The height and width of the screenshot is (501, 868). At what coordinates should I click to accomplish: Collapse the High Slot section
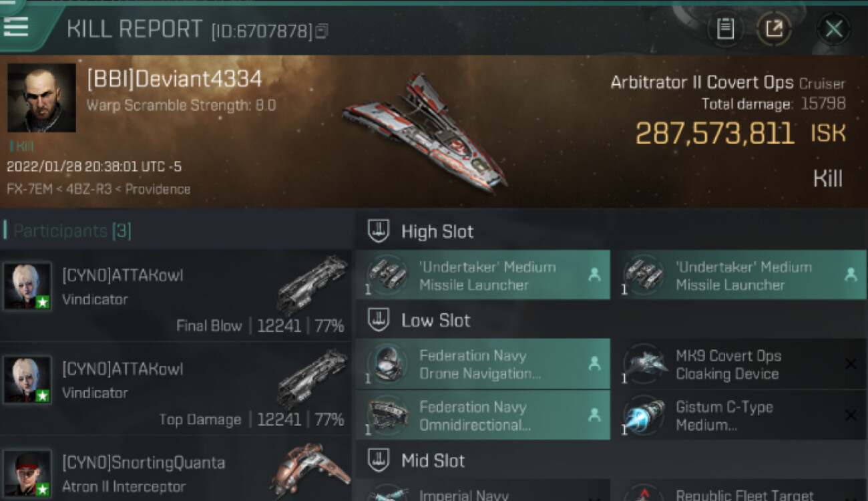(x=379, y=231)
